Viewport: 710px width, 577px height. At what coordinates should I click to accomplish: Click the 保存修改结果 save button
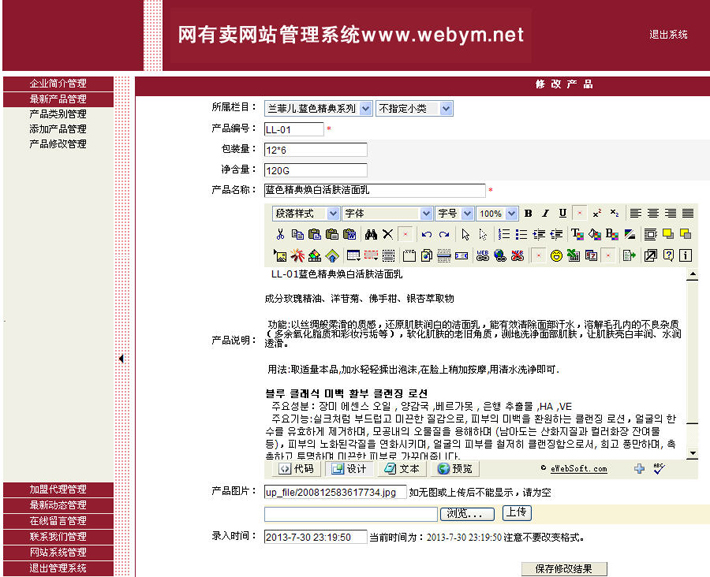click(x=564, y=569)
